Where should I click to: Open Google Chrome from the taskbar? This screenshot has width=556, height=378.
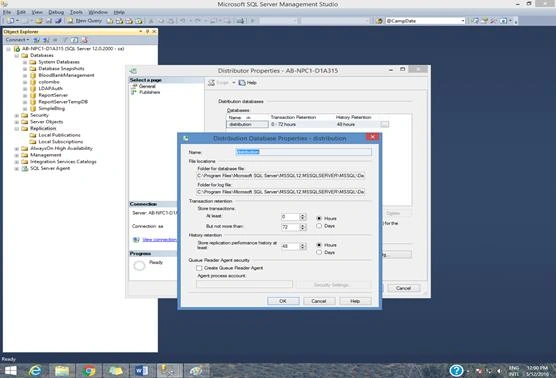[89, 371]
